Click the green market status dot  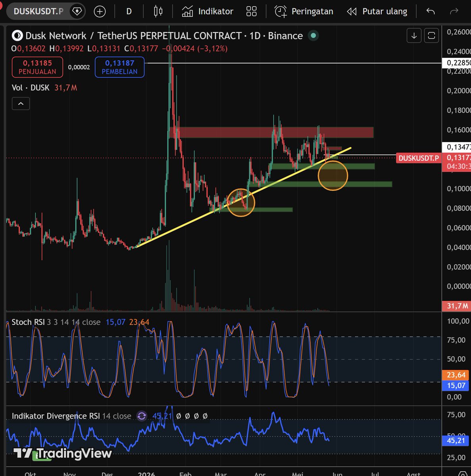(x=313, y=36)
